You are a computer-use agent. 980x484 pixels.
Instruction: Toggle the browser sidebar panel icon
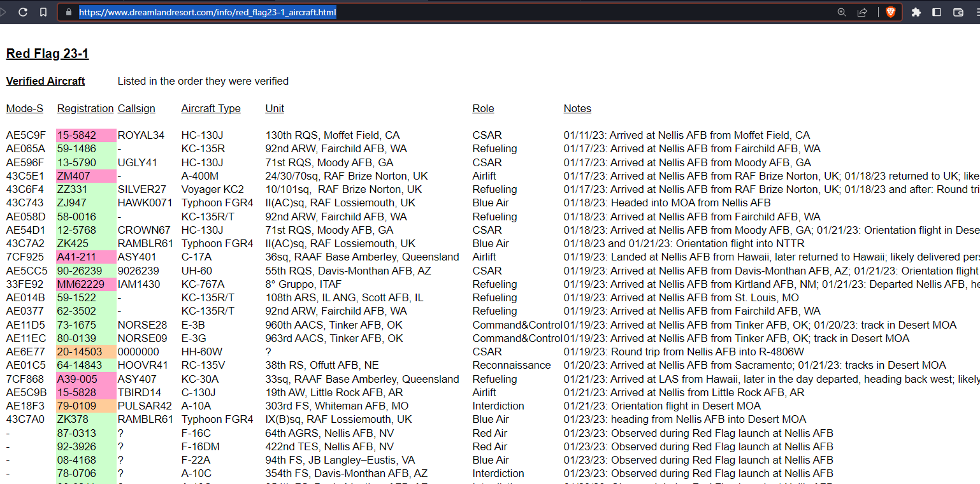(x=937, y=12)
